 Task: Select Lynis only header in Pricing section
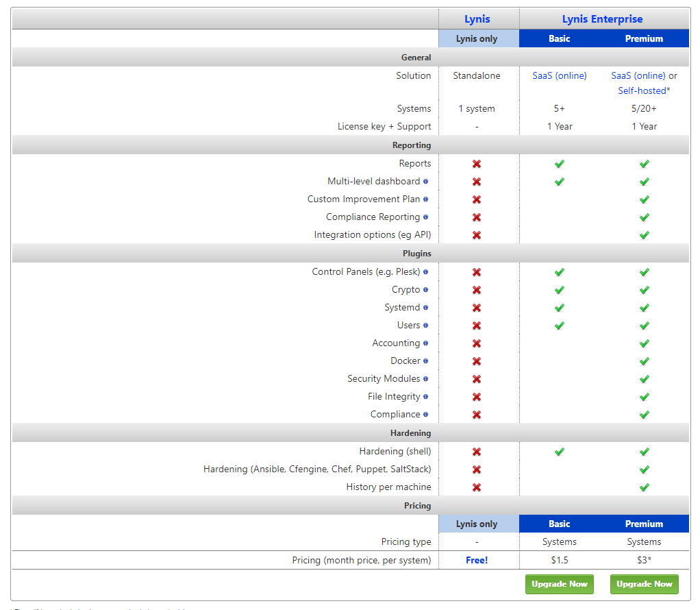[479, 524]
